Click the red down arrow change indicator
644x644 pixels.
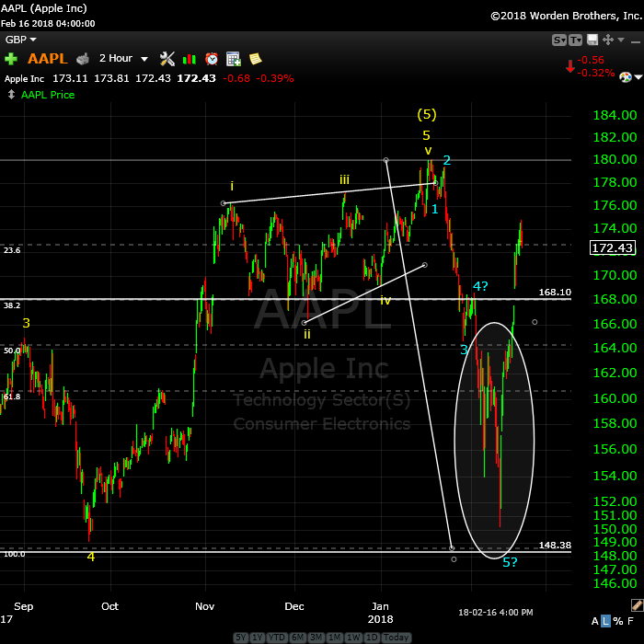[x=570, y=66]
